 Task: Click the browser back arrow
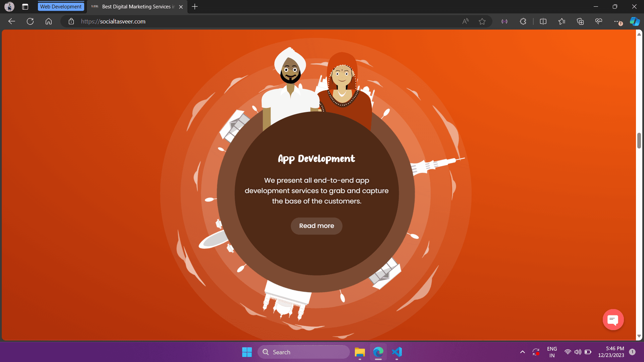(x=12, y=21)
